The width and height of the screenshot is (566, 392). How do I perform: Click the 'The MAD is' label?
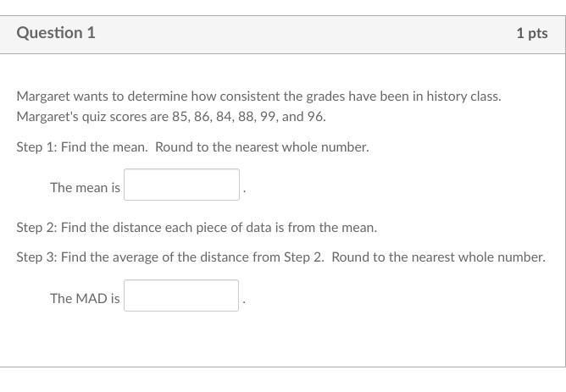[86, 298]
